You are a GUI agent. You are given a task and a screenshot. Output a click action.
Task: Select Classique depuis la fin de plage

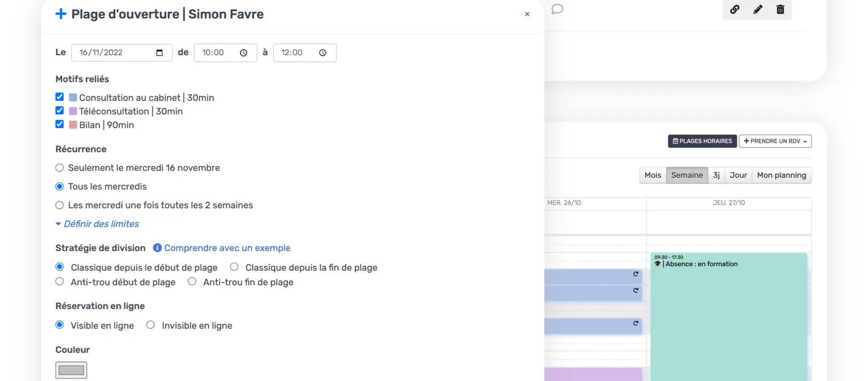[234, 267]
